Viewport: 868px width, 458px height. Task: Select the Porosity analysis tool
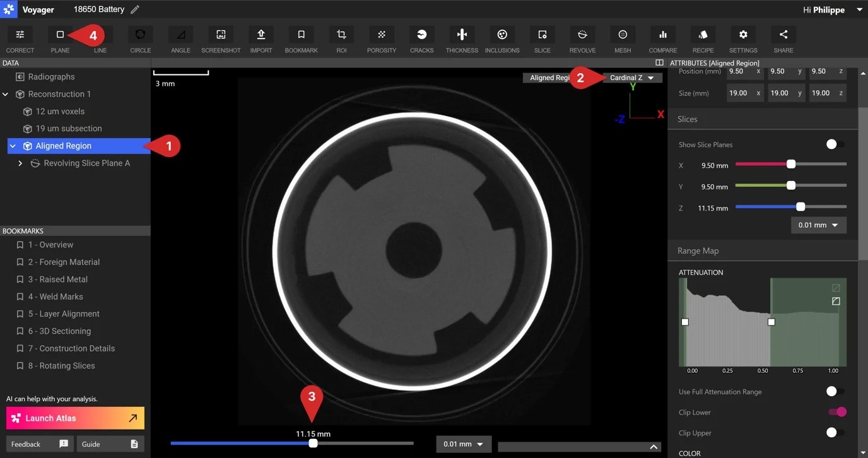point(381,35)
